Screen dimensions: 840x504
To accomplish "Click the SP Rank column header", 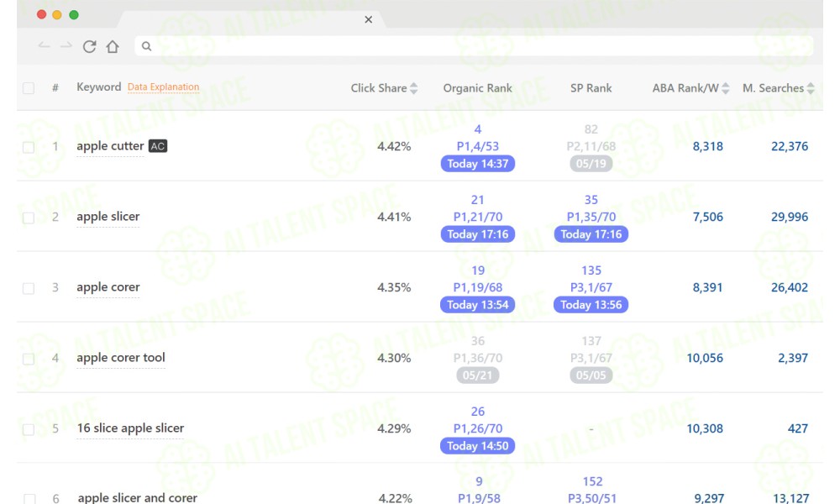I will click(591, 88).
